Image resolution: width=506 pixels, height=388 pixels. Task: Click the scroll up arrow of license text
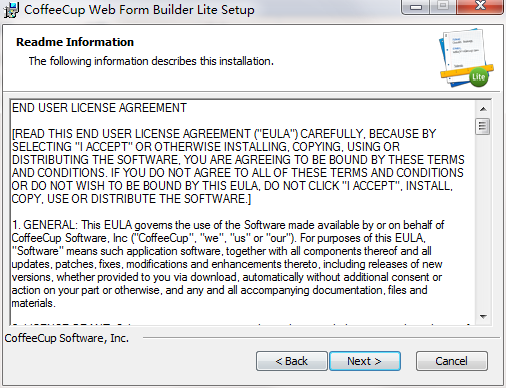click(x=483, y=109)
